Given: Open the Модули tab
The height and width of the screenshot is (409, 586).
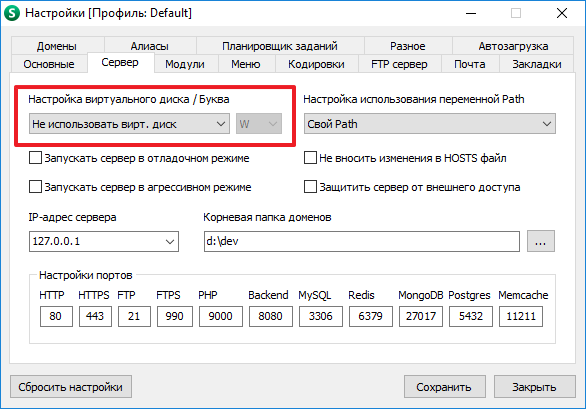Looking at the screenshot, I should pos(185,64).
